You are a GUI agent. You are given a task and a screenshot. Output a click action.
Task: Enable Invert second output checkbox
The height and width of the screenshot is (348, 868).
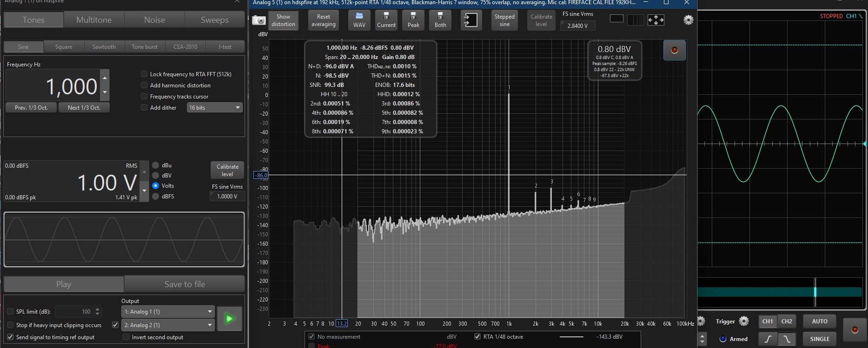point(126,337)
